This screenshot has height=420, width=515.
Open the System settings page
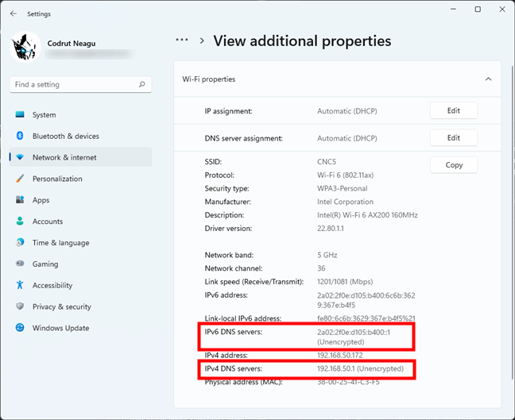pos(80,115)
